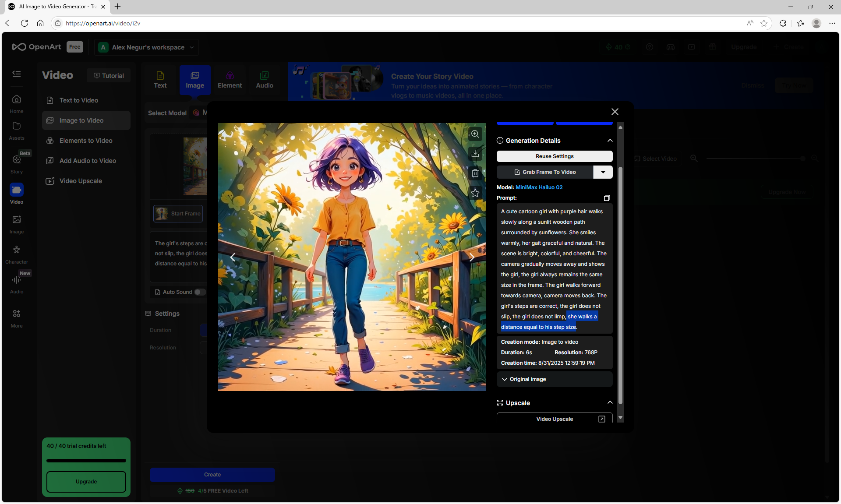Click the details panel vertical scrollbar

click(x=620, y=285)
